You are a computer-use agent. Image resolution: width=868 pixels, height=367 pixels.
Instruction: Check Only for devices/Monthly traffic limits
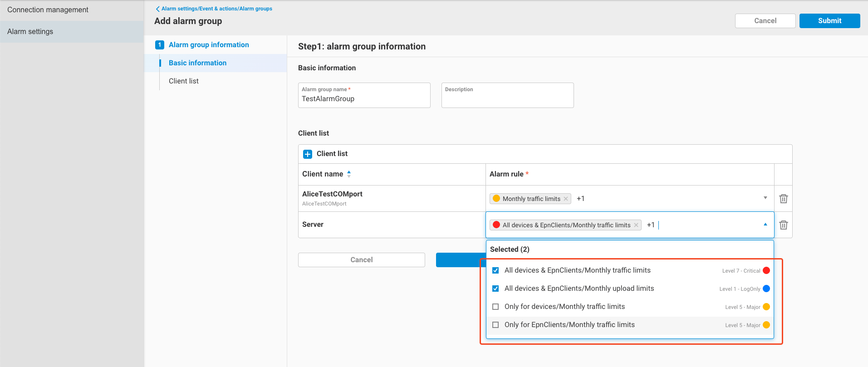[x=495, y=307]
